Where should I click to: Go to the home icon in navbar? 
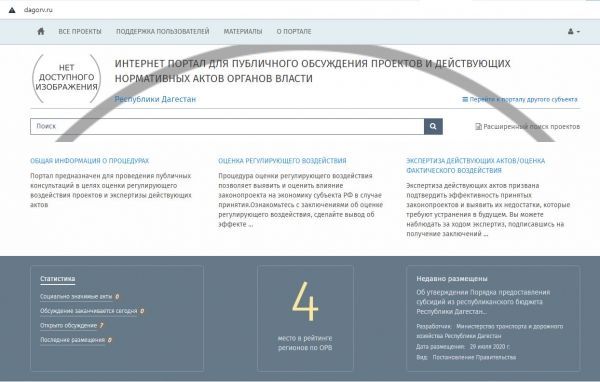[41, 31]
